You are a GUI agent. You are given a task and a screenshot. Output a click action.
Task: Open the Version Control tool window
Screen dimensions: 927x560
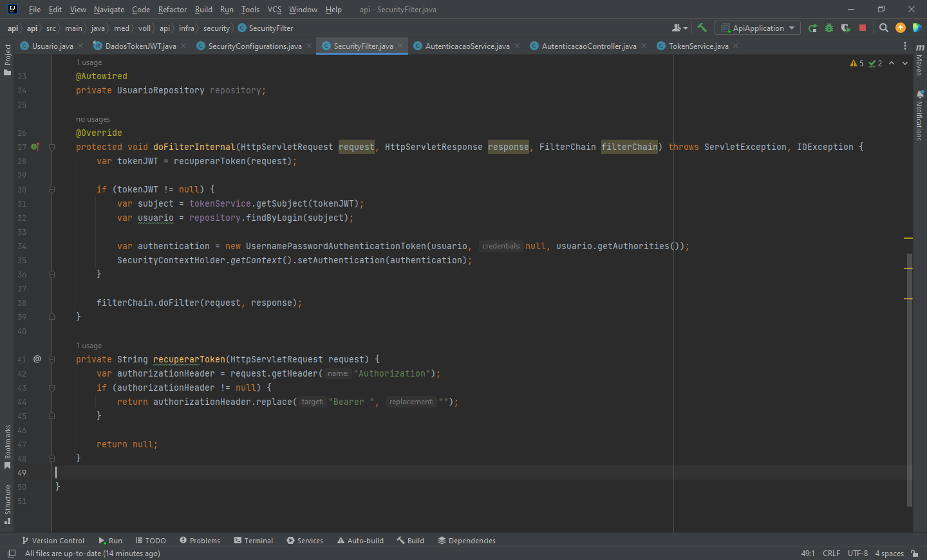point(53,541)
